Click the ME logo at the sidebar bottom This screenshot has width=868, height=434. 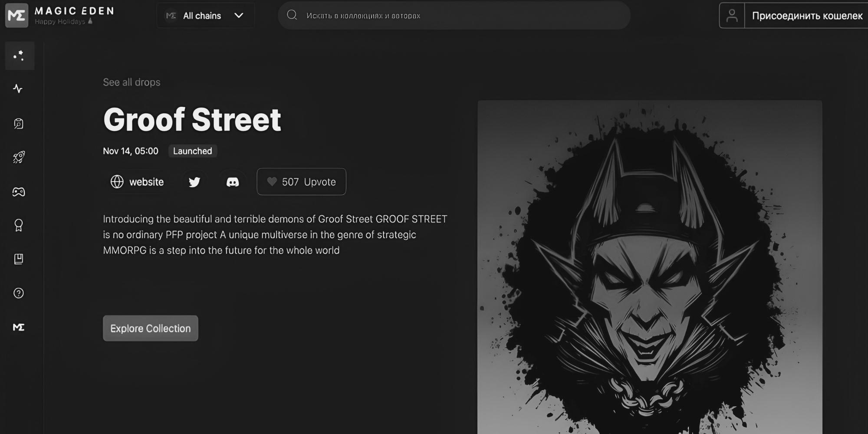[x=19, y=328]
